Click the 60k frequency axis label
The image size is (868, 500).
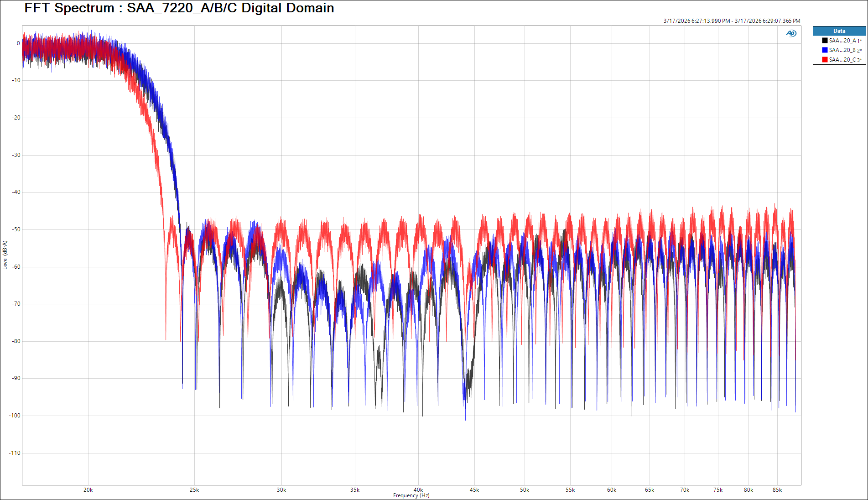pos(612,490)
